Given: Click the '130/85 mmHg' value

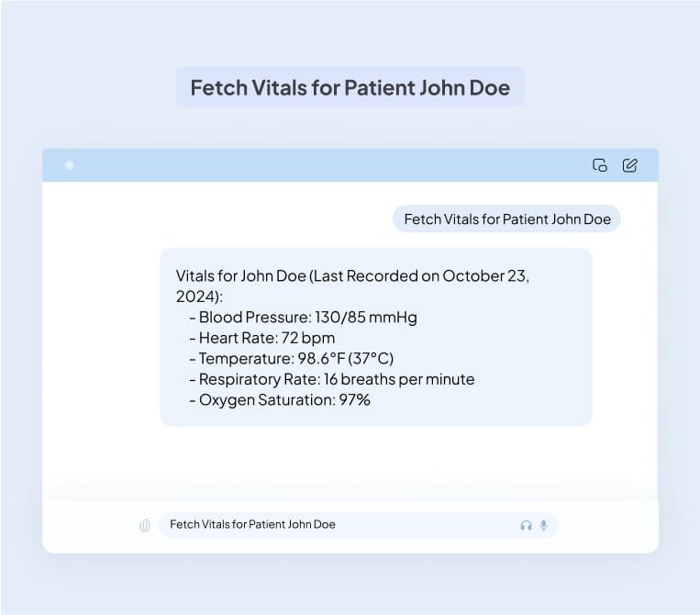Looking at the screenshot, I should pyautogui.click(x=366, y=318).
